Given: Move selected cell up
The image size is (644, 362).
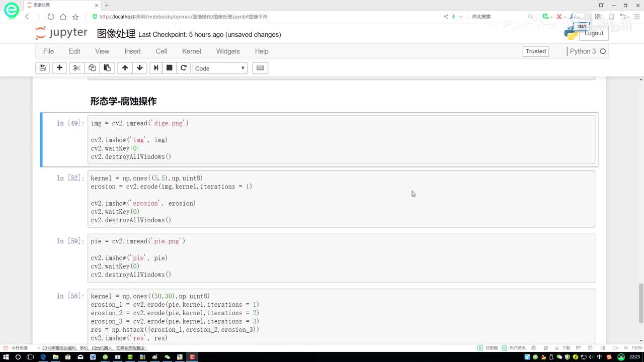Looking at the screenshot, I should [x=125, y=68].
